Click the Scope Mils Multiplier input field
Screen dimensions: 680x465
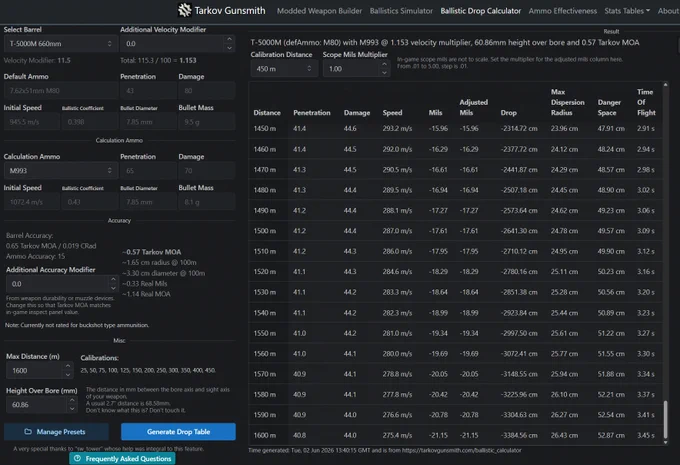point(351,69)
